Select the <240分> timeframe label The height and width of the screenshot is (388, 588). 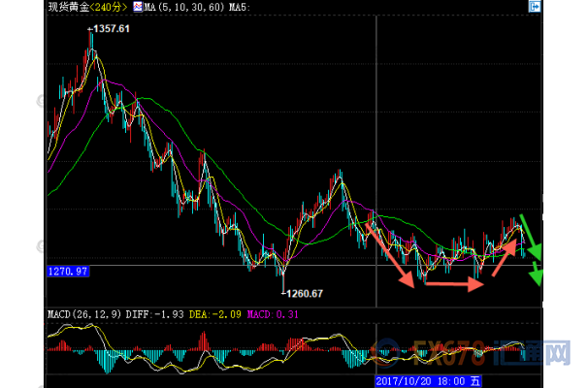pyautogui.click(x=109, y=7)
